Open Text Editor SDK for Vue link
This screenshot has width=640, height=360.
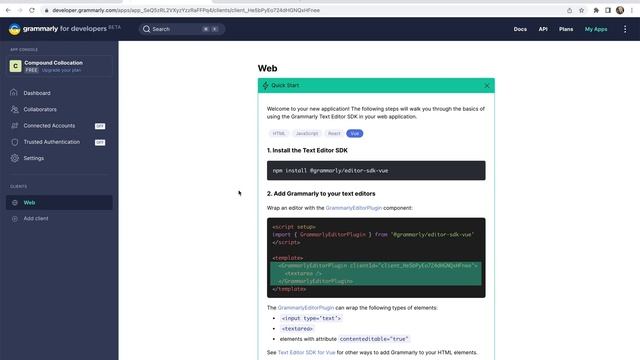coord(307,352)
